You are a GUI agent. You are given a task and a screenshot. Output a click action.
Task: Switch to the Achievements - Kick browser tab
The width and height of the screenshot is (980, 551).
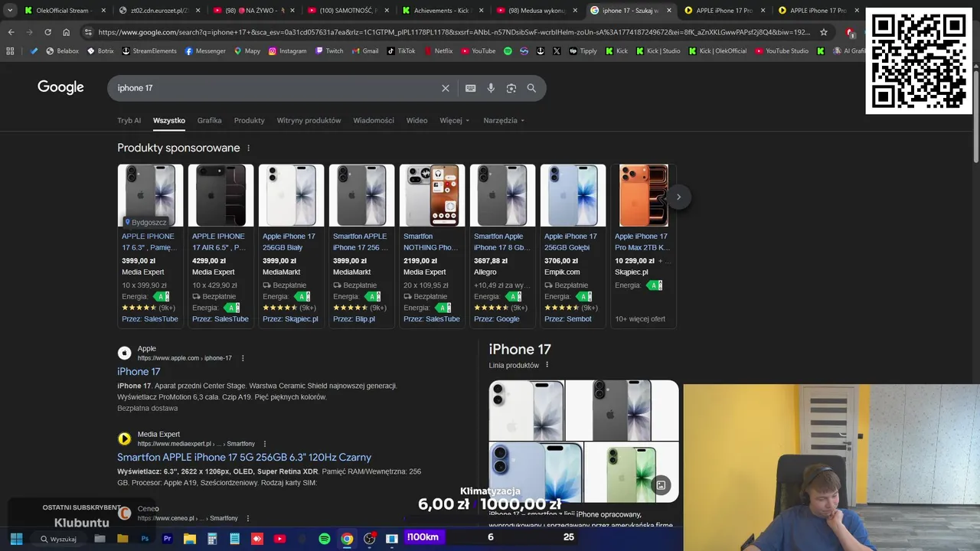tap(441, 11)
